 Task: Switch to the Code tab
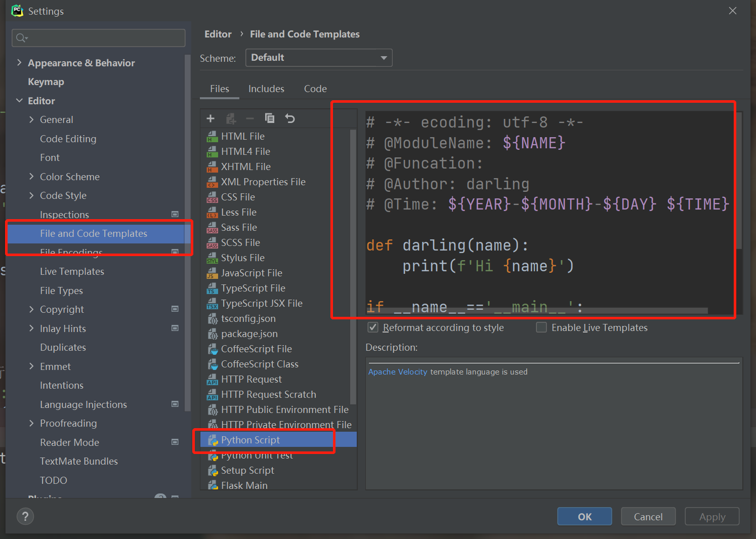315,89
